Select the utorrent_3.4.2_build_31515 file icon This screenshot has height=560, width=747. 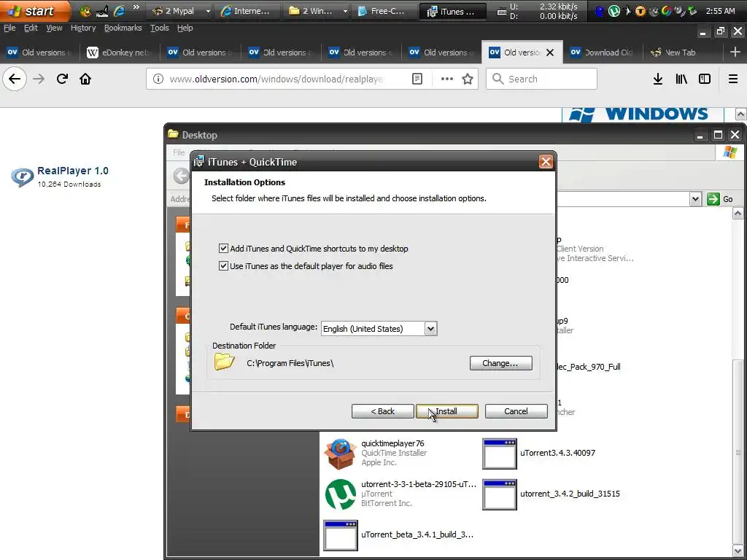point(499,494)
